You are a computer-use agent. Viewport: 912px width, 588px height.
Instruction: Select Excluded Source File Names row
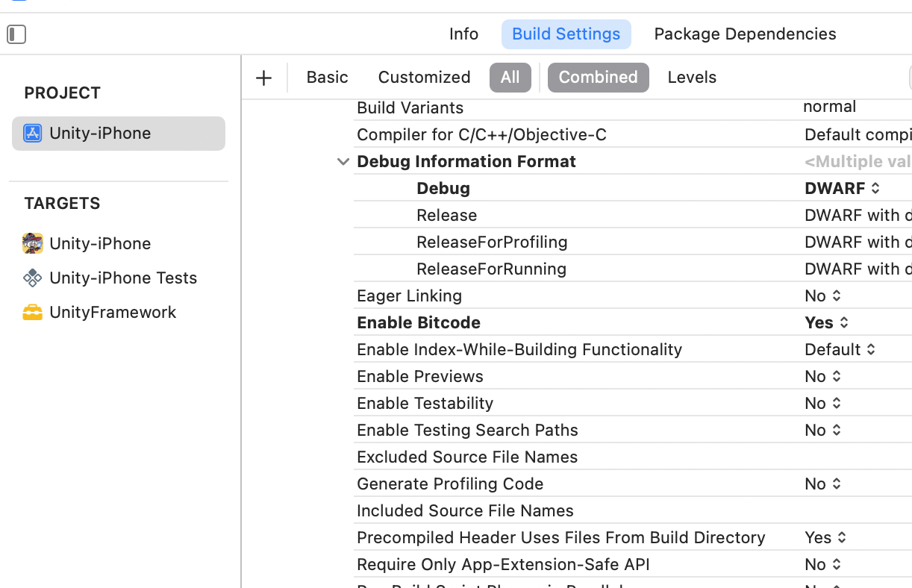pos(633,457)
